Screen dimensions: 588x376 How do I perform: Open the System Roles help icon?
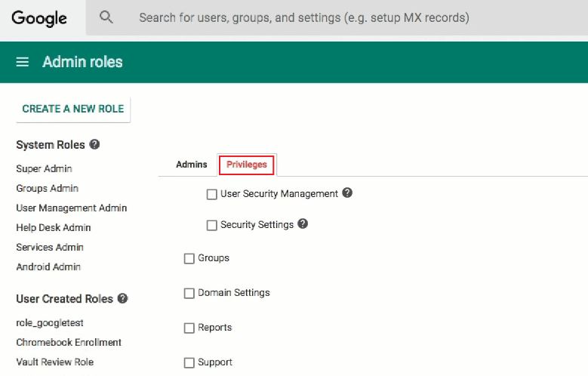[94, 144]
